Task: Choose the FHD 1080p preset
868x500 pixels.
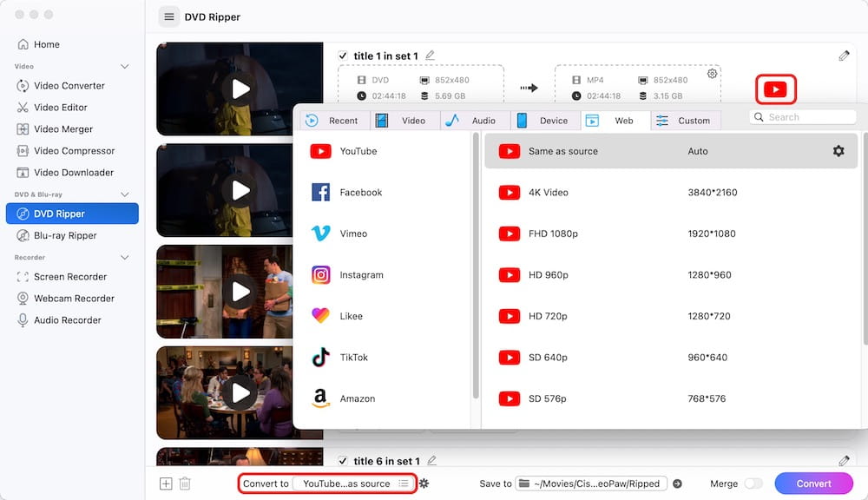Action: click(671, 234)
